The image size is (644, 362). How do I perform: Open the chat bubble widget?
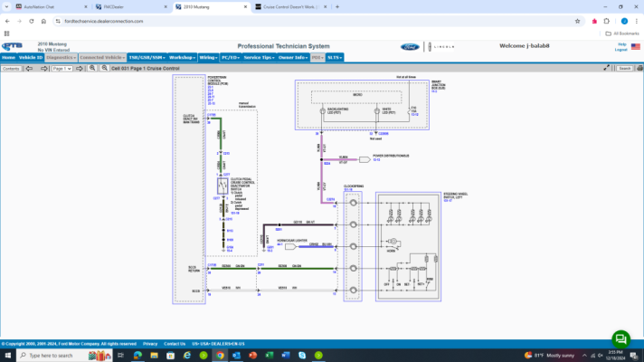[x=620, y=339]
